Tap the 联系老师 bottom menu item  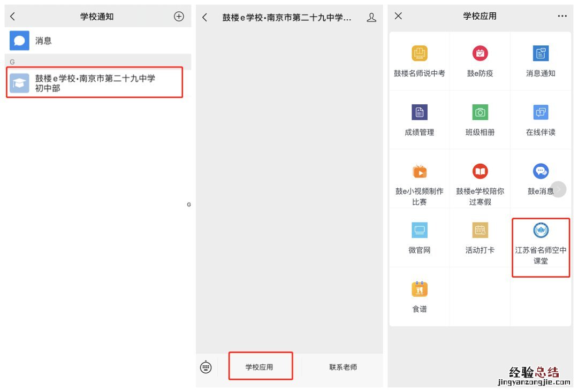(x=343, y=367)
